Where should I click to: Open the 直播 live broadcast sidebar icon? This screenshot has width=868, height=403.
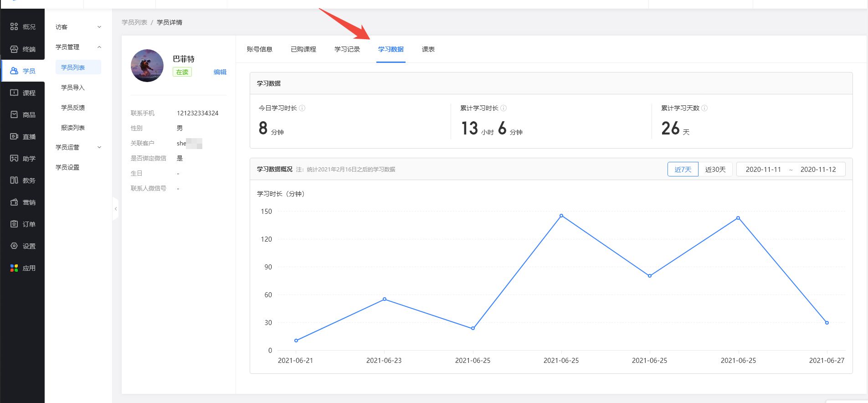click(x=14, y=137)
